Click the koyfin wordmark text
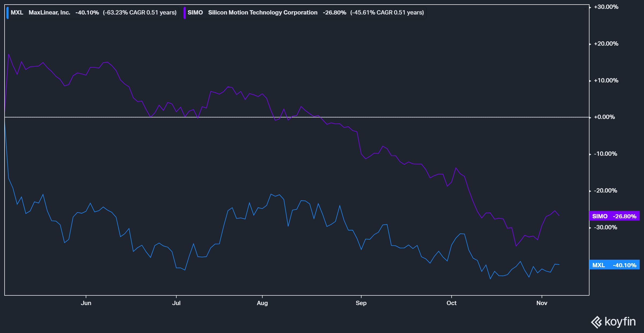Image resolution: width=644 pixels, height=333 pixels. tap(620, 322)
